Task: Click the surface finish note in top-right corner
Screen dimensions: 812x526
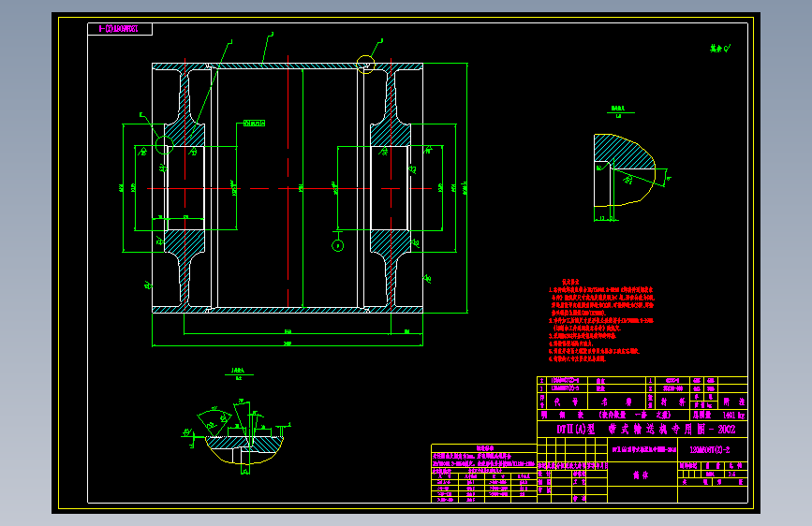Action: pyautogui.click(x=720, y=49)
